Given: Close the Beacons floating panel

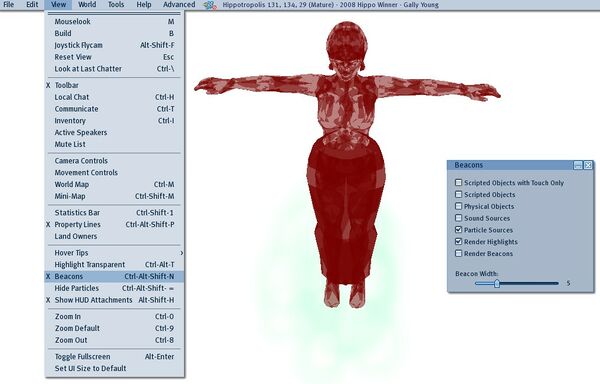Looking at the screenshot, I should pyautogui.click(x=588, y=165).
